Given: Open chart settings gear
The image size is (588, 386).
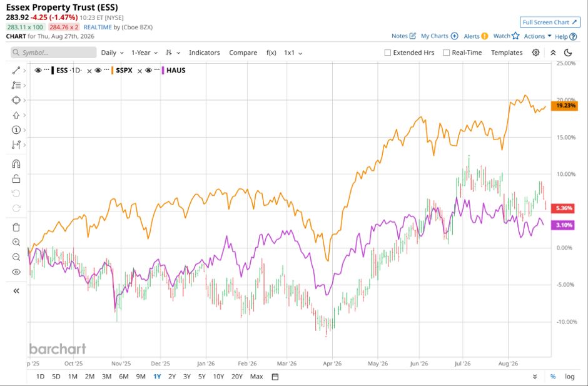Looking at the screenshot, I should point(536,53).
